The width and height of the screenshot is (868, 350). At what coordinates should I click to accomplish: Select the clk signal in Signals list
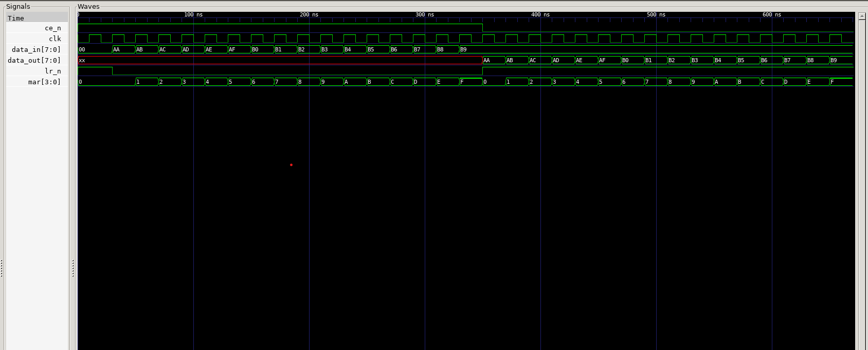tap(55, 39)
